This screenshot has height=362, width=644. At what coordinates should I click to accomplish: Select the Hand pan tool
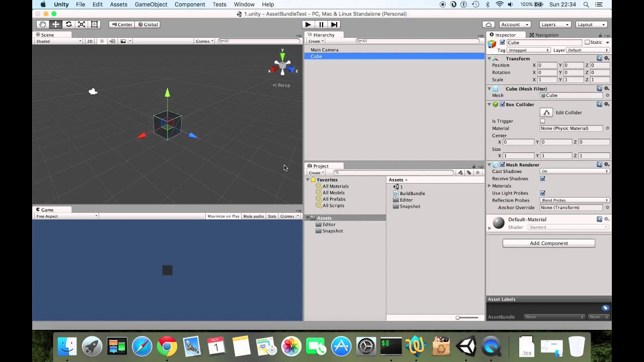point(42,24)
